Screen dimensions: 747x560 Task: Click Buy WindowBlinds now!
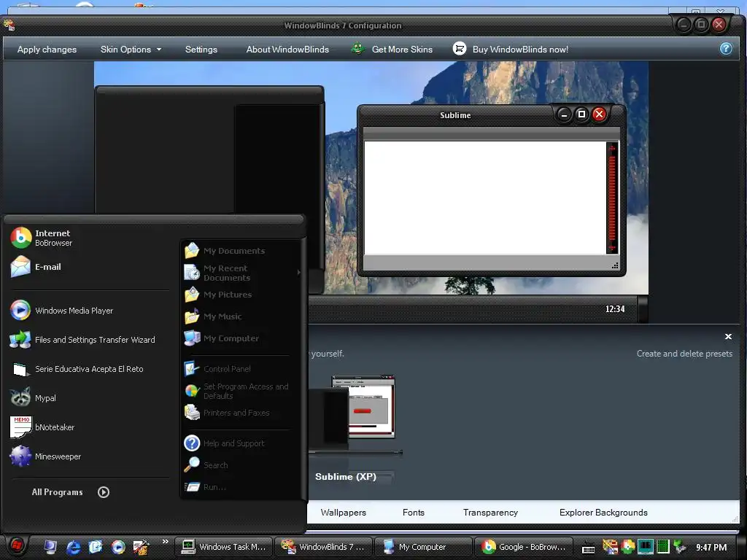click(510, 49)
